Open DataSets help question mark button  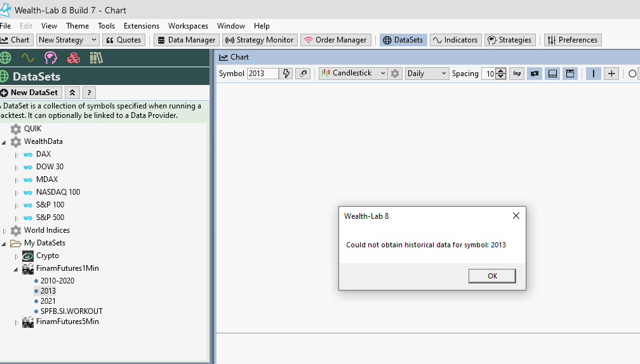[89, 93]
